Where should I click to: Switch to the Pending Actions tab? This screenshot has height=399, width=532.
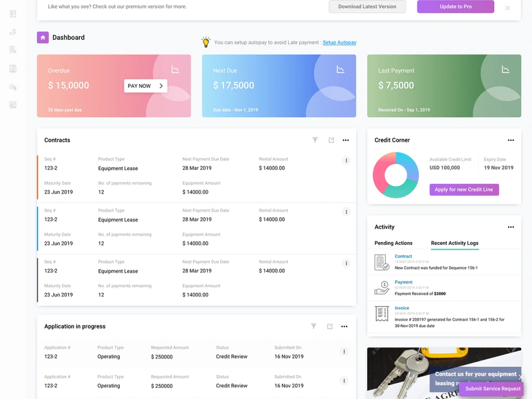[393, 243]
